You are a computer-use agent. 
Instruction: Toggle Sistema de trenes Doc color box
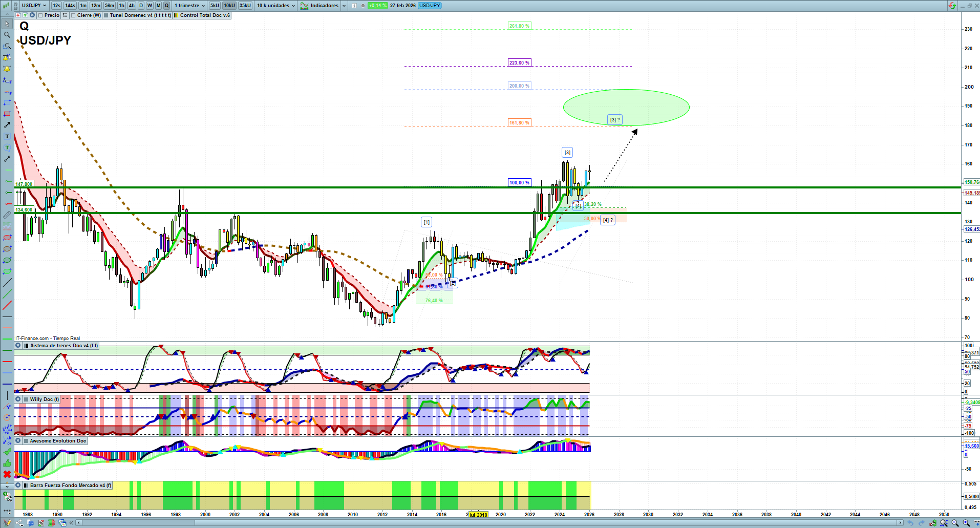tap(26, 346)
